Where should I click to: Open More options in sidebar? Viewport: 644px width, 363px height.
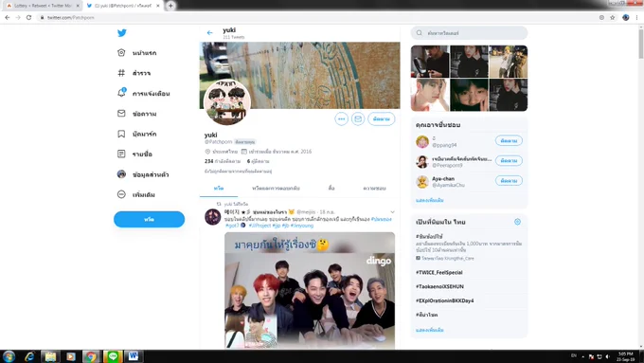click(x=136, y=194)
